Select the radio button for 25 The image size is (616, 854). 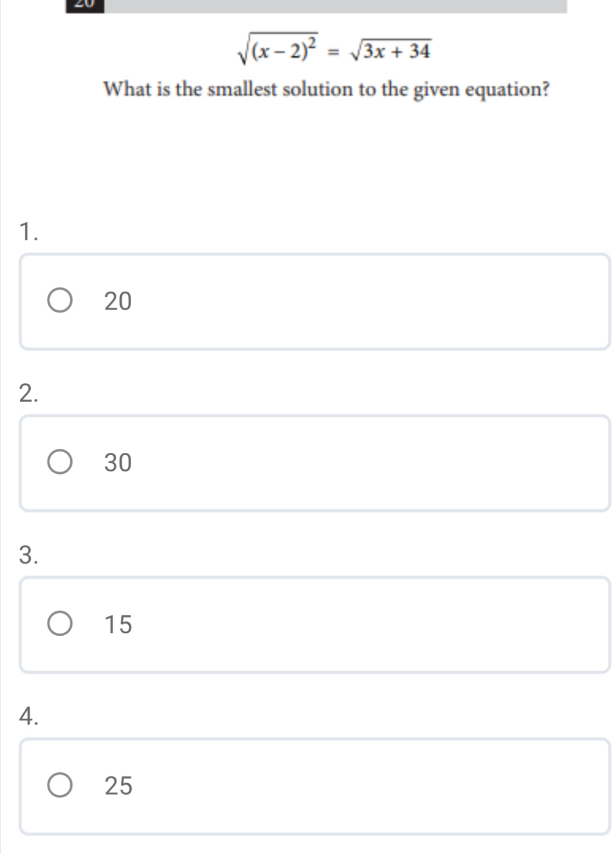click(x=60, y=785)
